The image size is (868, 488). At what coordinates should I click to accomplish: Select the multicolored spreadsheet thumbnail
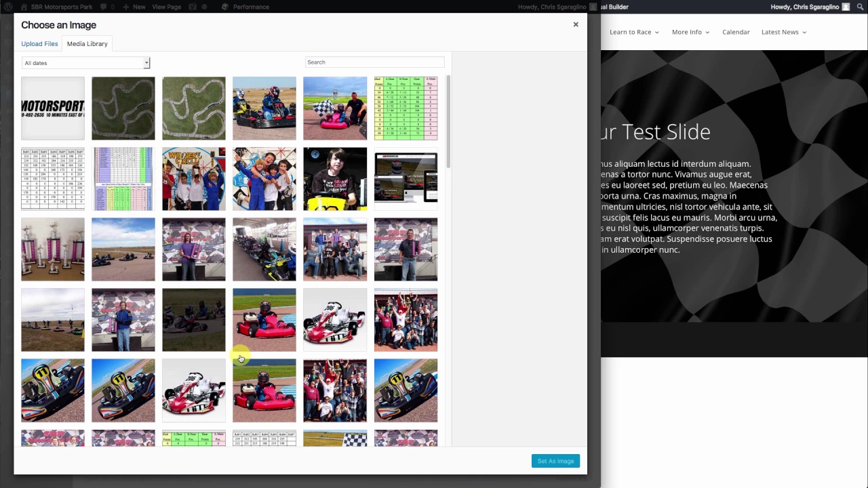tap(123, 179)
